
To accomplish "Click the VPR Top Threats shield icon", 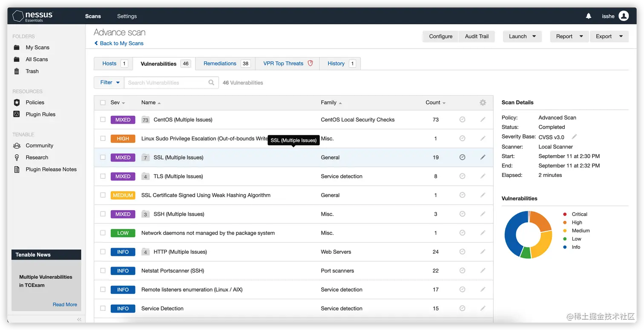I will pos(310,63).
